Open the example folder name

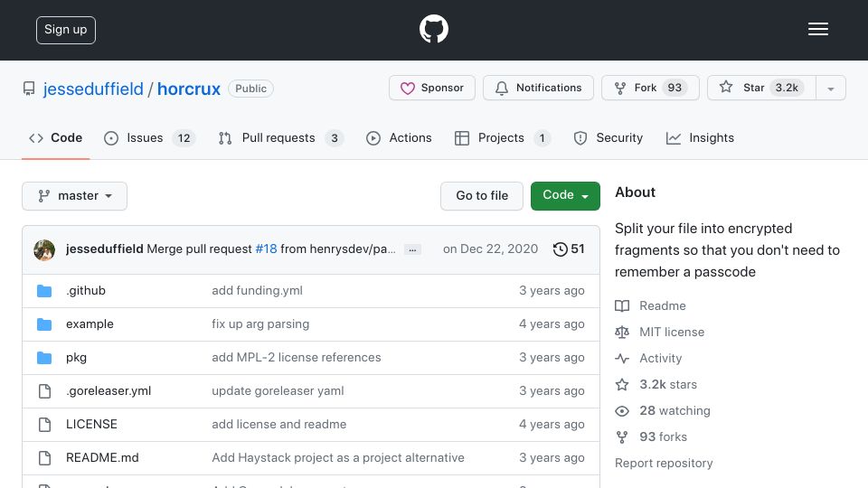(90, 324)
